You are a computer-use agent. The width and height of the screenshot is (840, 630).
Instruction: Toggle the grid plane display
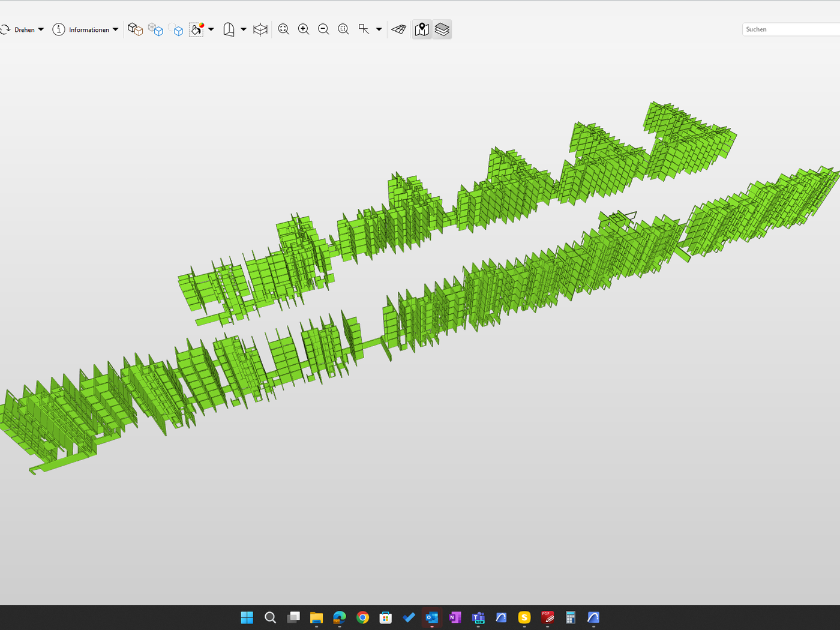coord(399,29)
